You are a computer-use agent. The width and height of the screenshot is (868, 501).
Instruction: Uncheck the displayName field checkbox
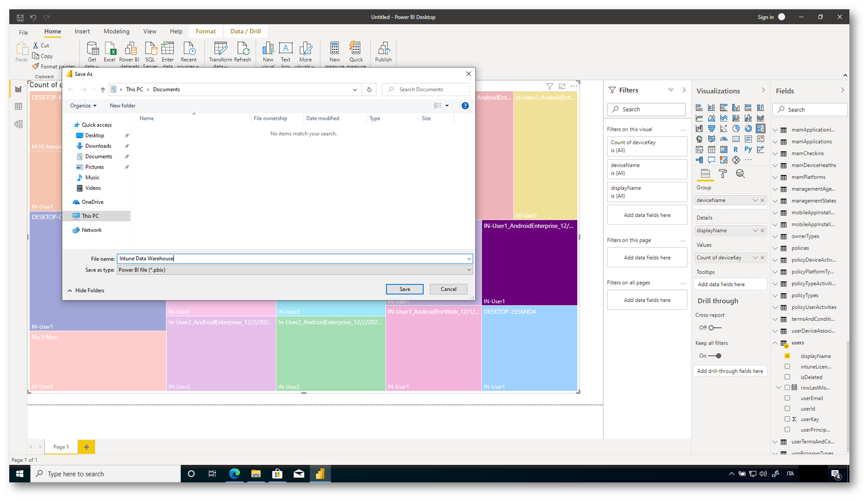(787, 356)
